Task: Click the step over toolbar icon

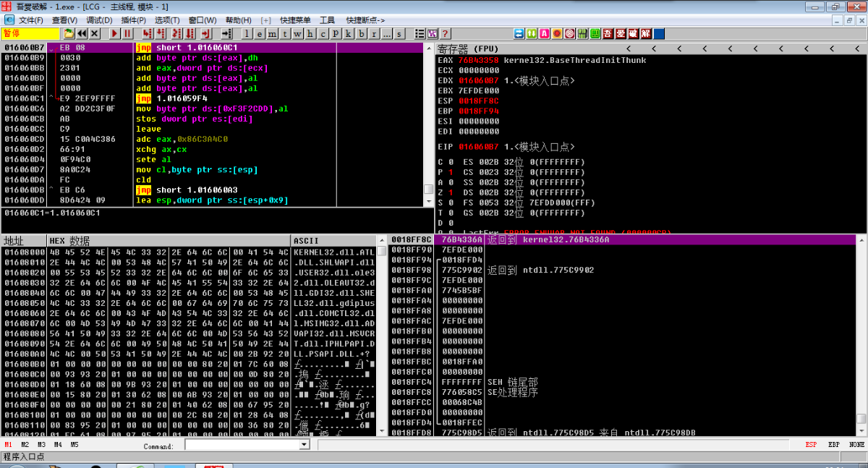Action: (161, 33)
